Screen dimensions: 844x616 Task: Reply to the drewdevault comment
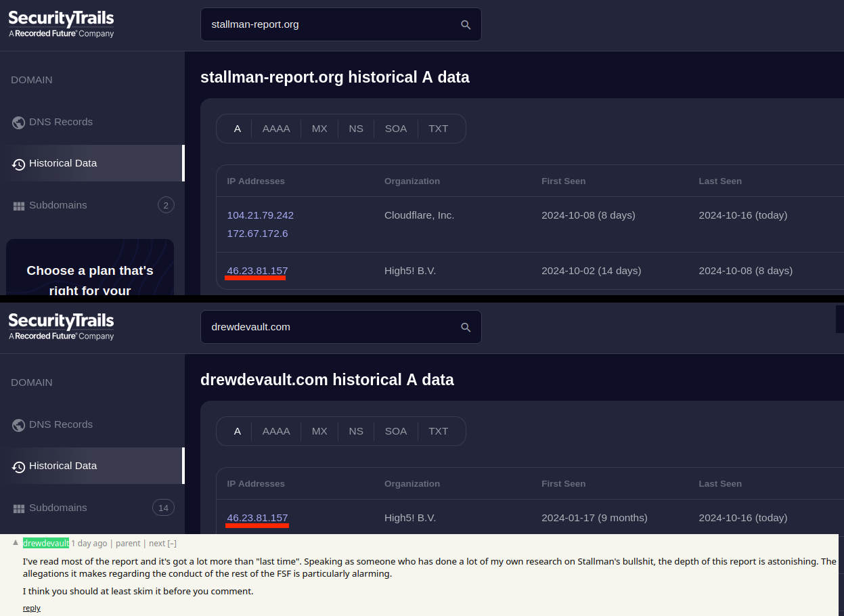[x=32, y=608]
